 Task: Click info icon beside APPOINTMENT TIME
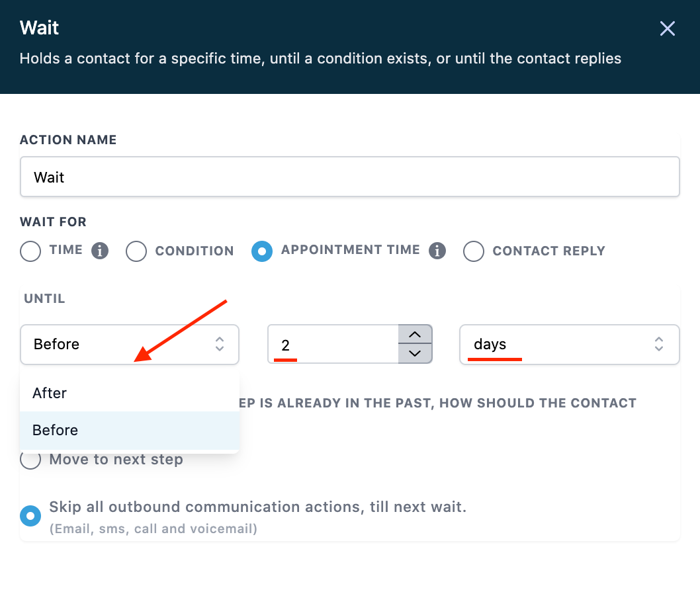(437, 251)
